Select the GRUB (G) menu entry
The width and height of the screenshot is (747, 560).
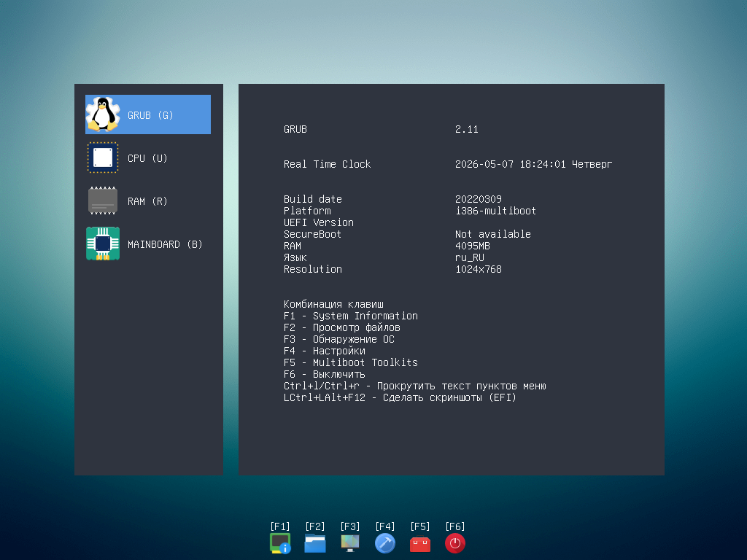click(147, 114)
